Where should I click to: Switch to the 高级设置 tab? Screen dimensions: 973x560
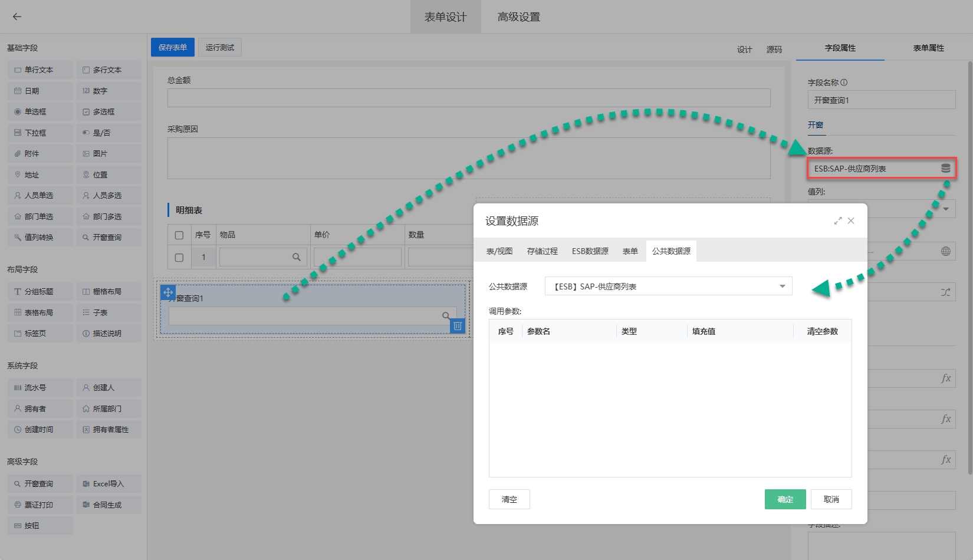pyautogui.click(x=518, y=17)
